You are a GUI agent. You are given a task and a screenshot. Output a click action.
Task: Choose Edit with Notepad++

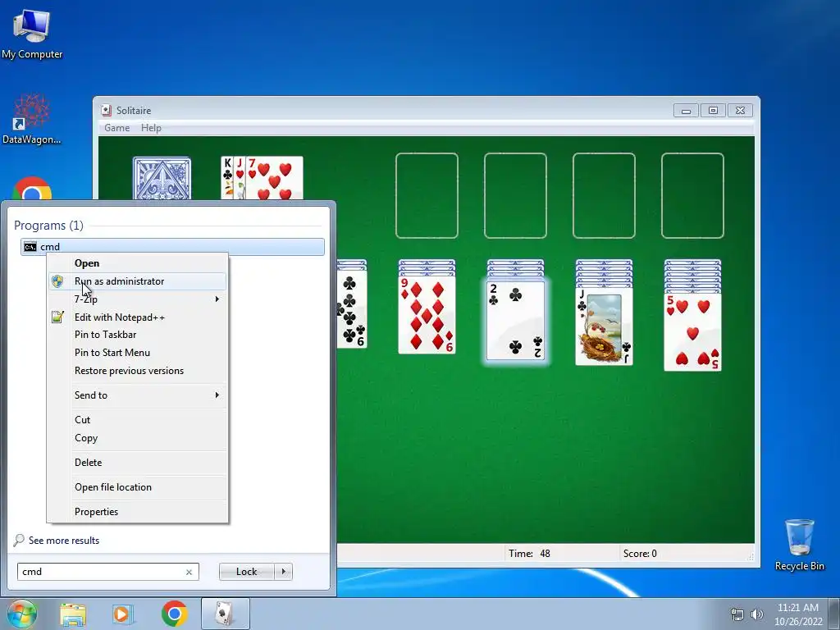pos(138,317)
